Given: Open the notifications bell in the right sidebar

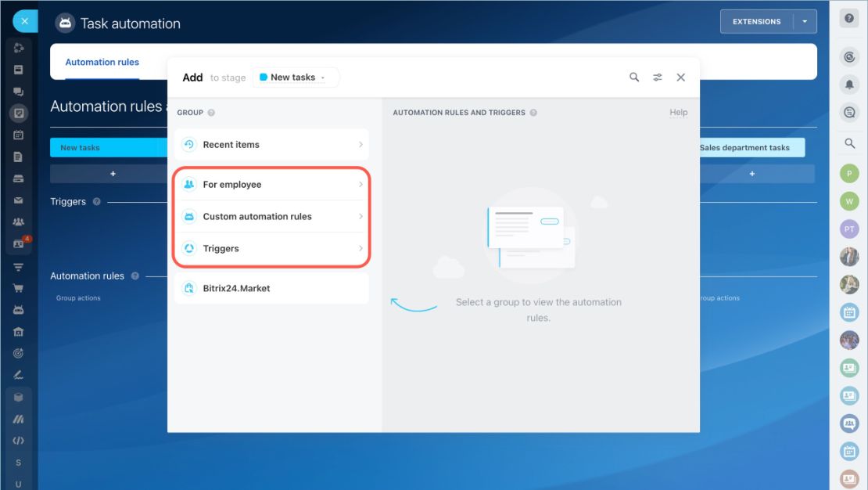Looking at the screenshot, I should 849,85.
